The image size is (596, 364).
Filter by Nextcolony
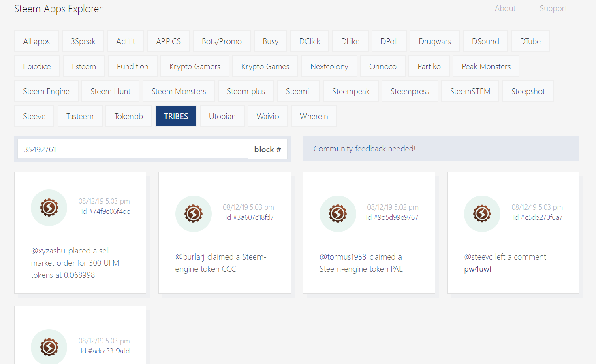(329, 66)
